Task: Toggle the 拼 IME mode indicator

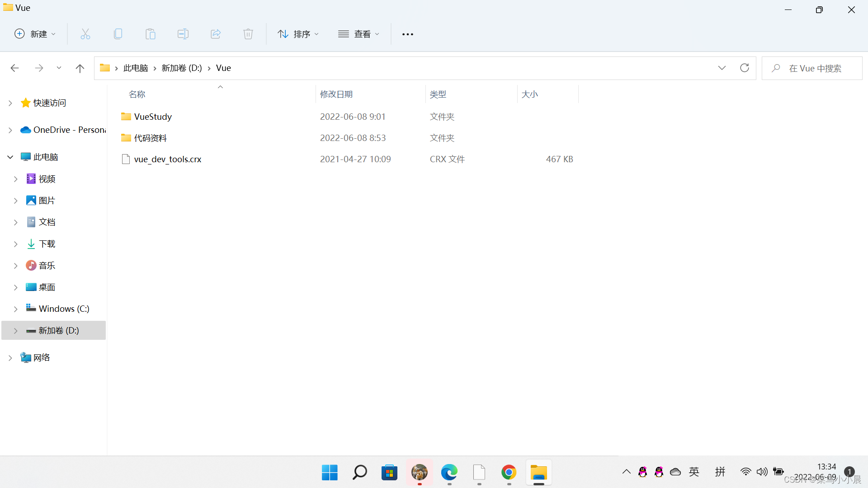Action: pos(720,472)
